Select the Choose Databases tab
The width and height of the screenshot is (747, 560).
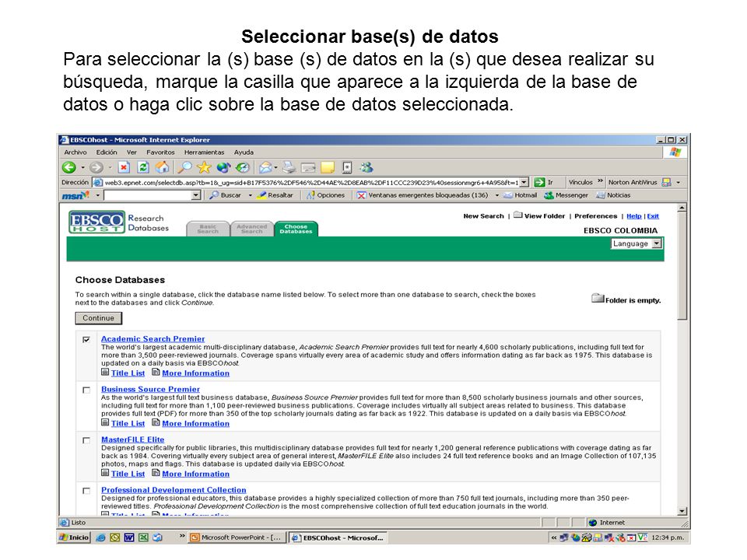296,229
